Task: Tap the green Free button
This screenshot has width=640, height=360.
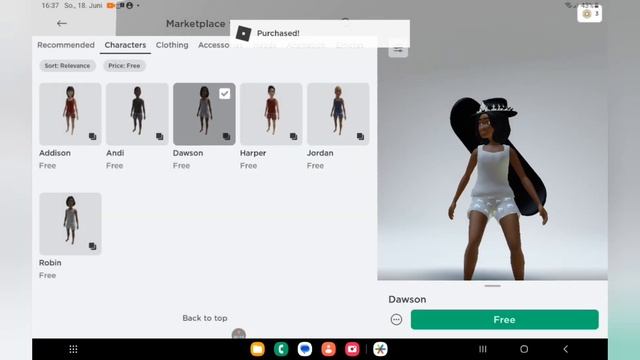Action: (504, 320)
